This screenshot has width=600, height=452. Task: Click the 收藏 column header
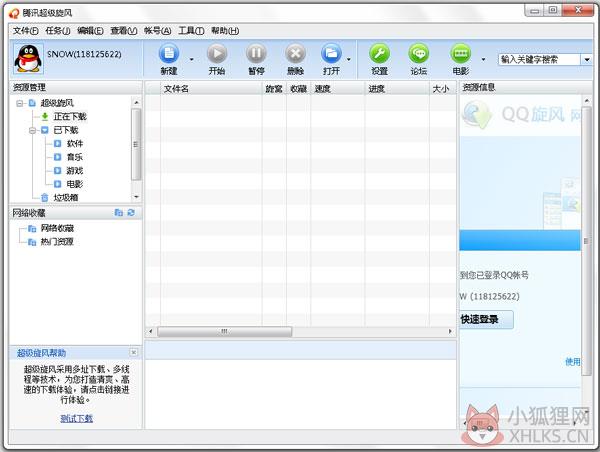(x=298, y=89)
